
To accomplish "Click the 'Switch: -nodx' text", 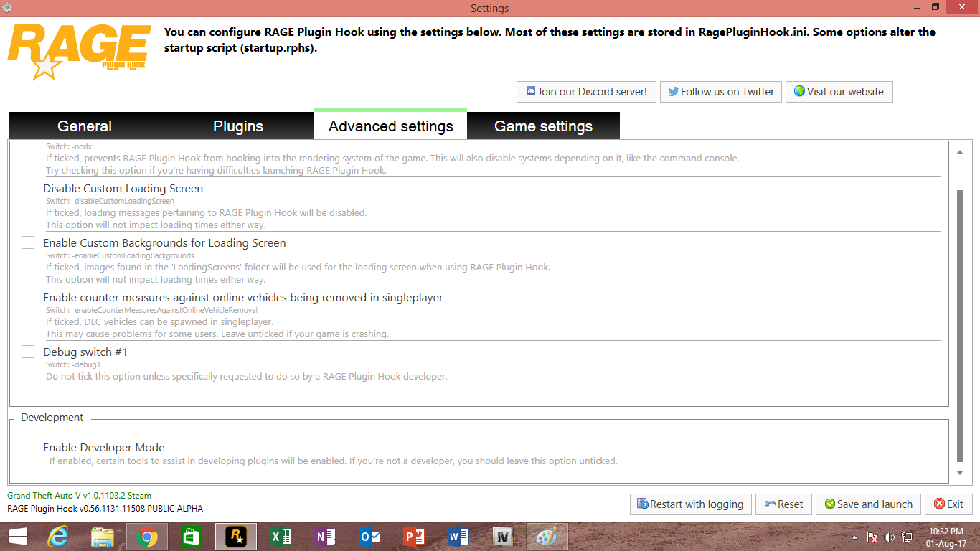I will tap(69, 146).
